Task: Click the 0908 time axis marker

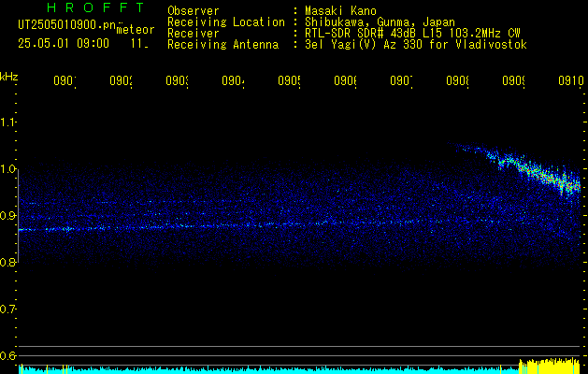Action: point(457,80)
